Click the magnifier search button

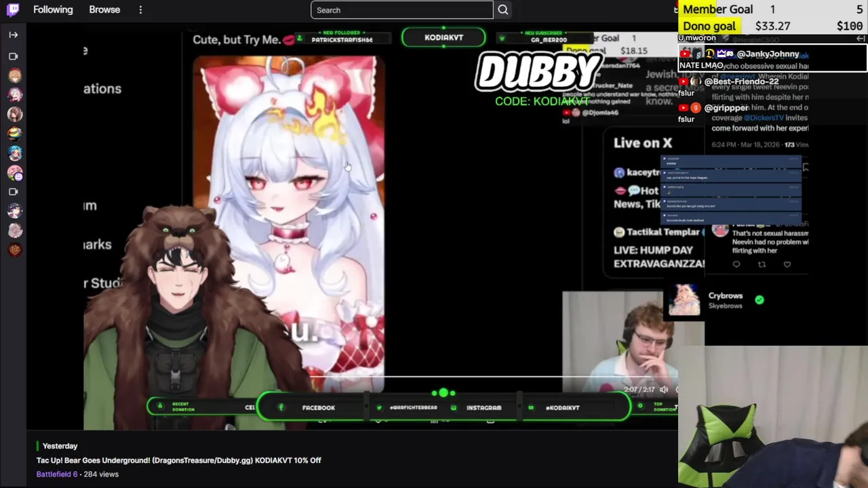click(503, 10)
